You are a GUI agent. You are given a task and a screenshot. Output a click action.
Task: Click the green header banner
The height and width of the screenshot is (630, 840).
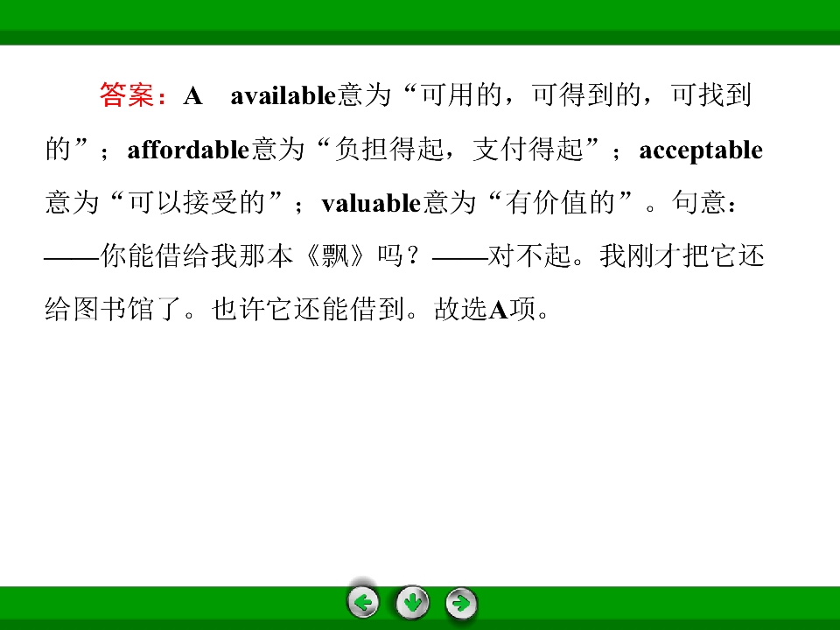[x=420, y=22]
